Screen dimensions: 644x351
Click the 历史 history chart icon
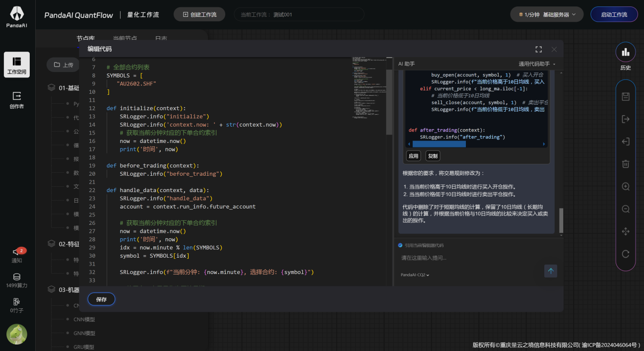[626, 52]
